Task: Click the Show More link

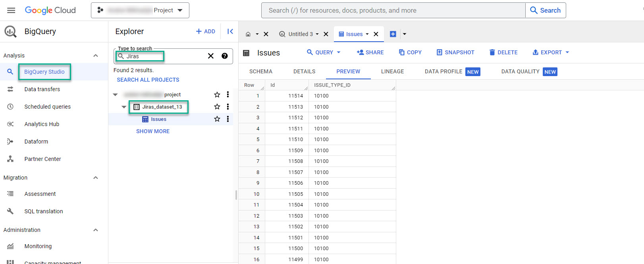Action: click(153, 131)
